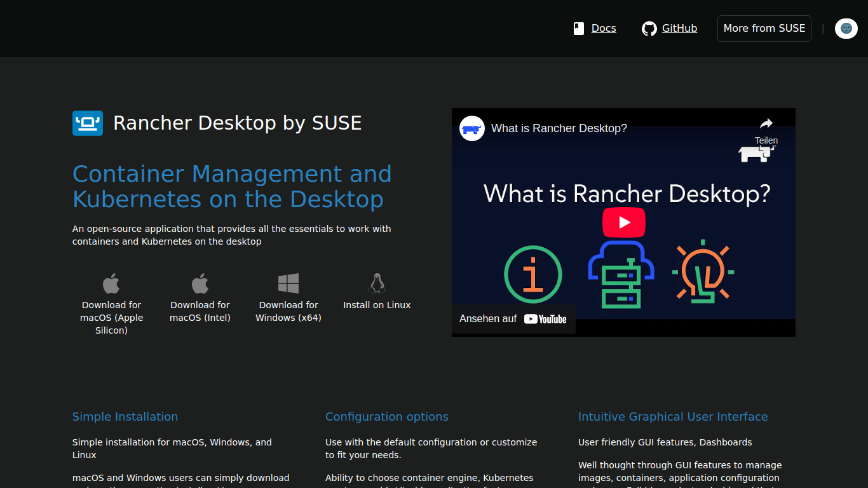The width and height of the screenshot is (868, 488).
Task: Click the video Teilen share icon
Action: (766, 124)
